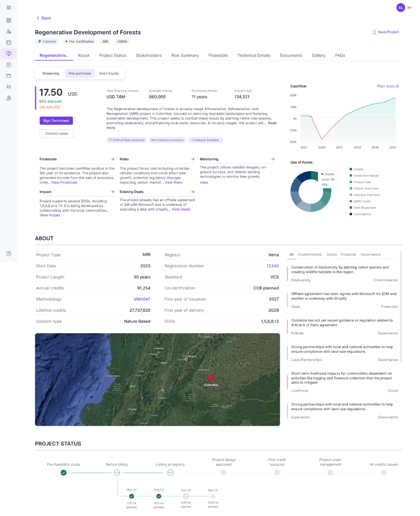420x516 pixels.
Task: Filter insights by Environmental tab
Action: click(310, 255)
